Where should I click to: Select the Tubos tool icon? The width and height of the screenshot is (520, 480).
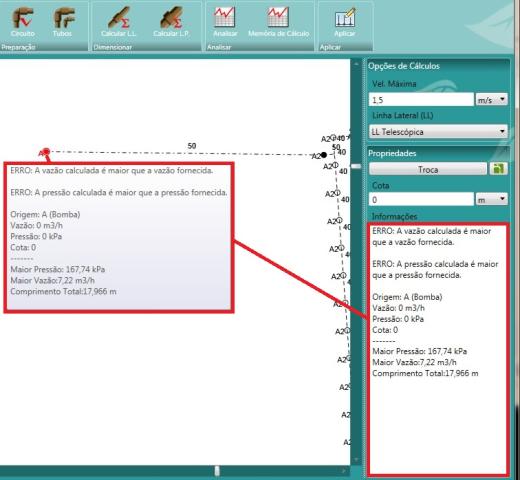[x=63, y=22]
